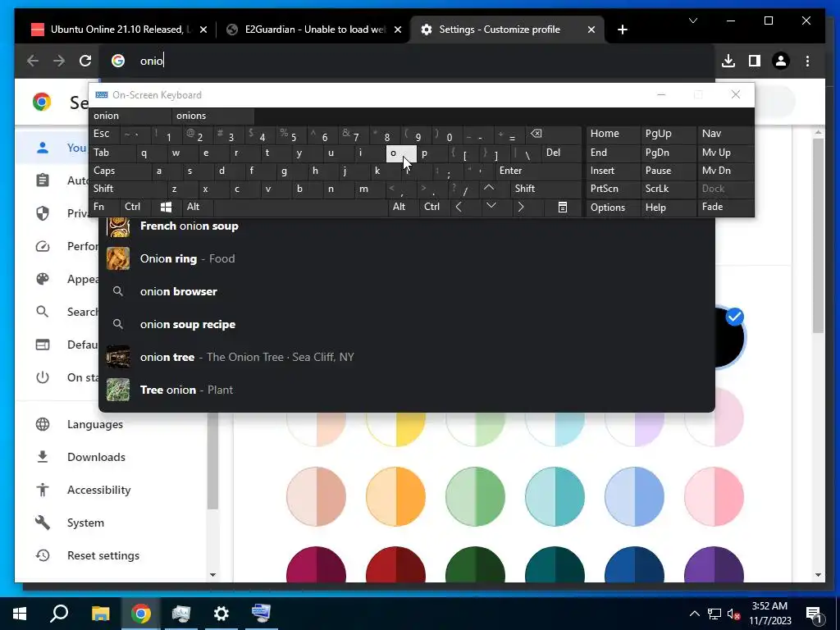Select 'Onion ring - Food' suggestion
This screenshot has width=840, height=630.
[407, 258]
